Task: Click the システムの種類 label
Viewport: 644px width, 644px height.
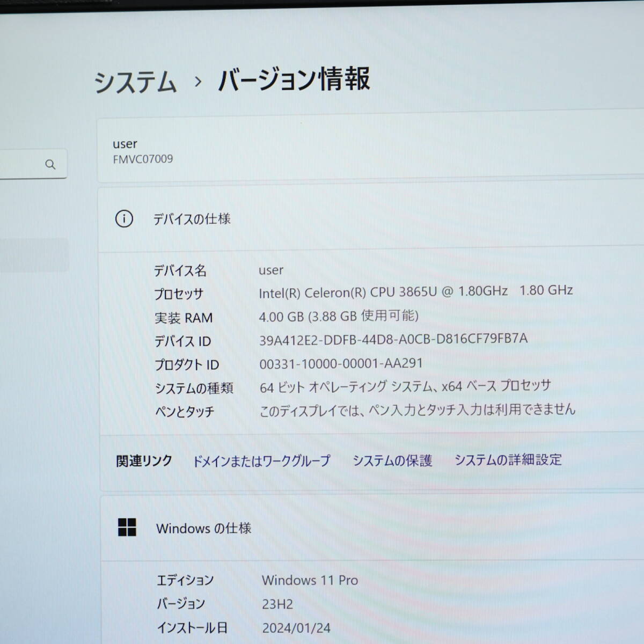Action: coord(194,388)
